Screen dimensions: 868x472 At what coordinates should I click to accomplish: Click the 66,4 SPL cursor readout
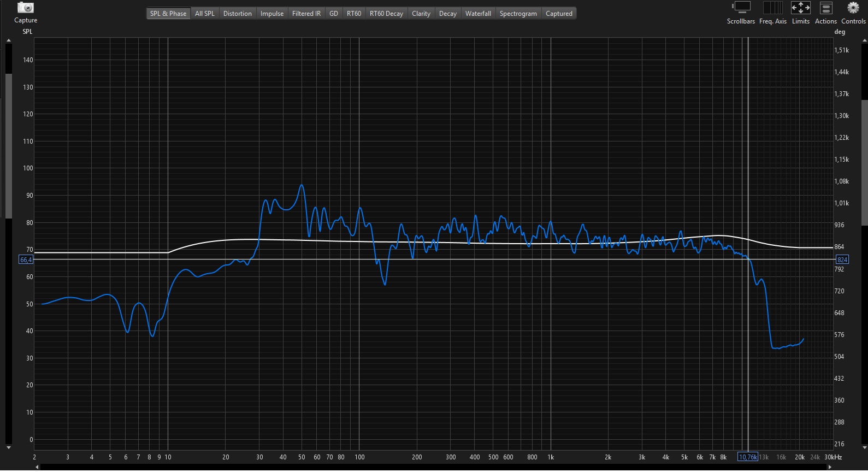[26, 259]
